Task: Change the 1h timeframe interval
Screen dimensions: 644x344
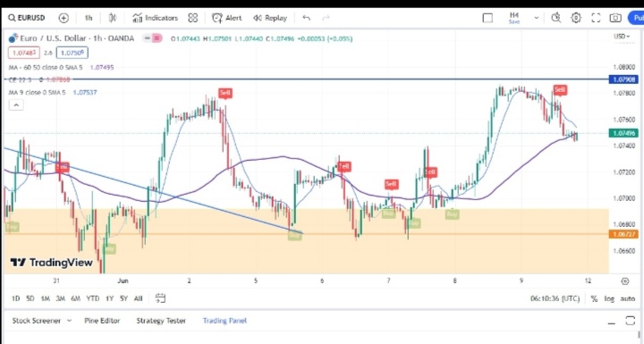Action: click(x=89, y=18)
